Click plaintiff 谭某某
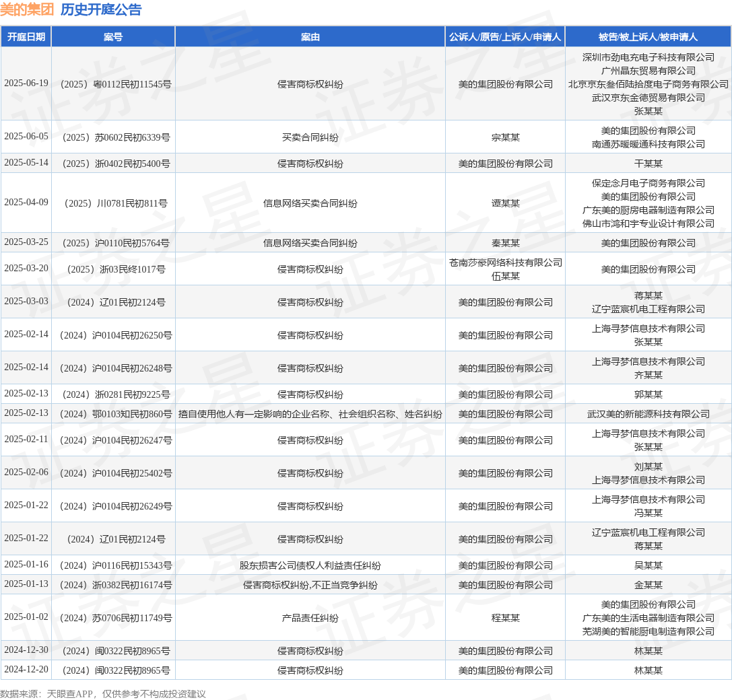732x700 pixels. click(x=505, y=203)
